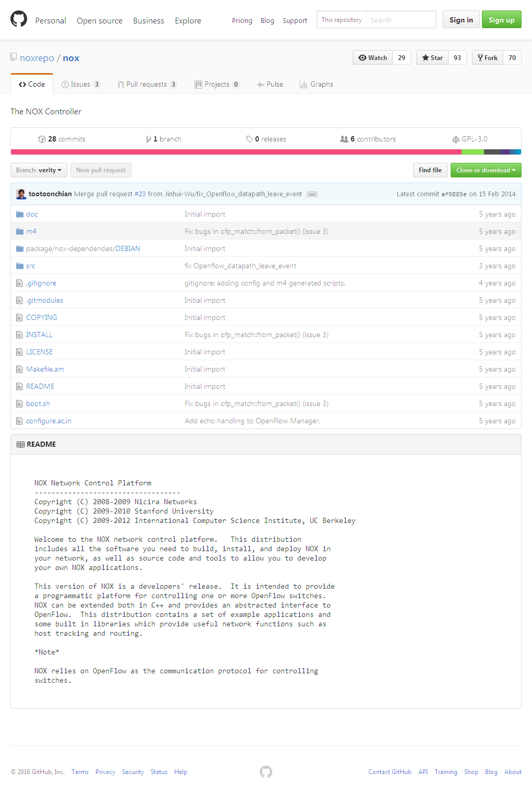Click the This repository search scope label

342,20
